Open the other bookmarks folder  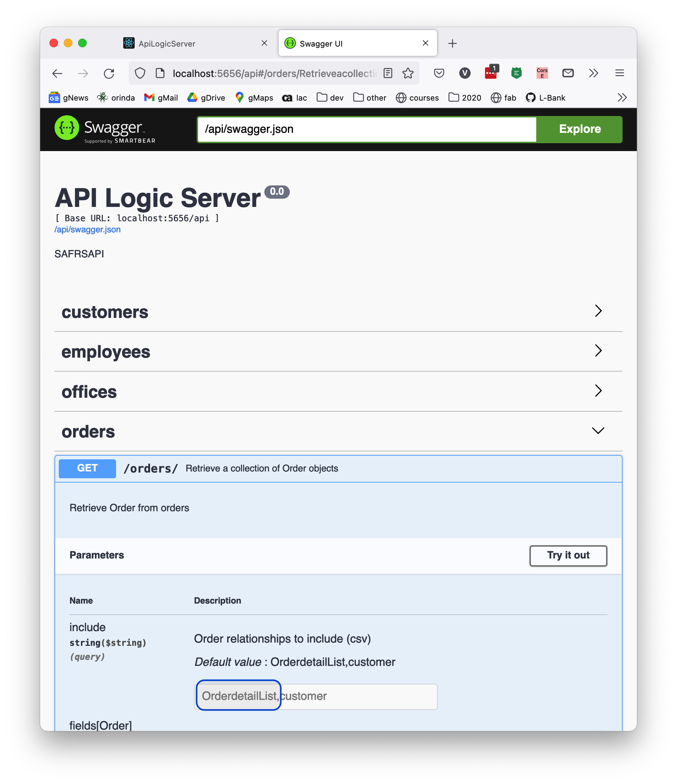[x=370, y=98]
